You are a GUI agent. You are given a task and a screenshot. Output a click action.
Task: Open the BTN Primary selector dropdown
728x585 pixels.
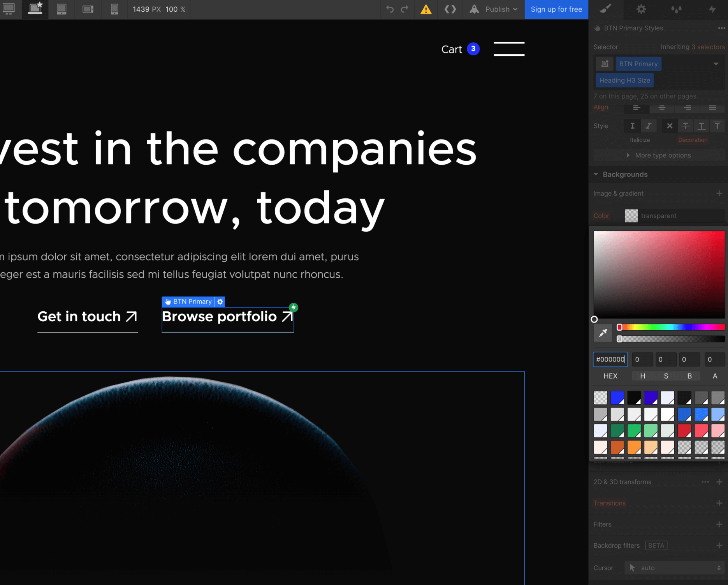(717, 63)
